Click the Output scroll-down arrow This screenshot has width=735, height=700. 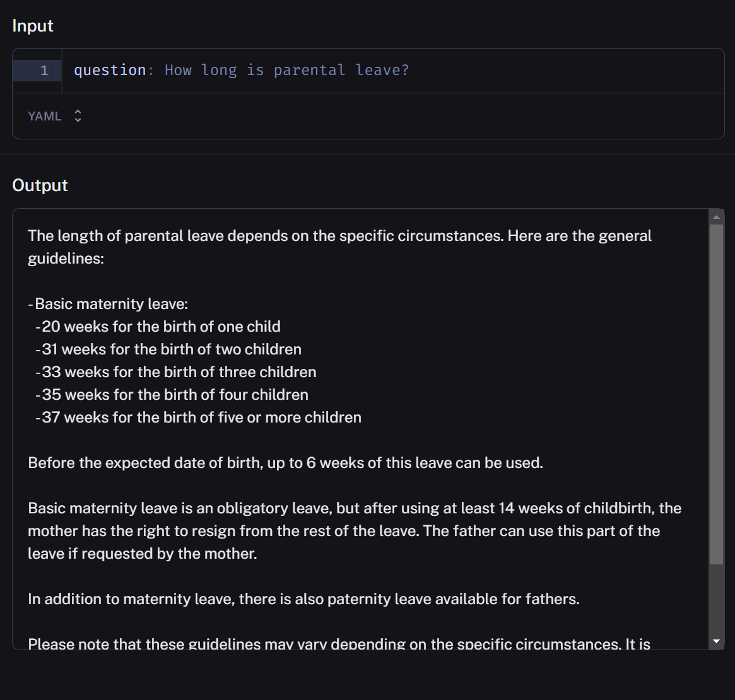tap(715, 641)
